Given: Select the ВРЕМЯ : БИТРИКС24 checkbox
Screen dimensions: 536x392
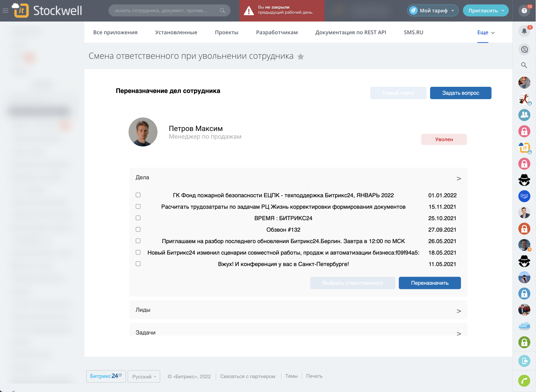Looking at the screenshot, I should tap(138, 218).
